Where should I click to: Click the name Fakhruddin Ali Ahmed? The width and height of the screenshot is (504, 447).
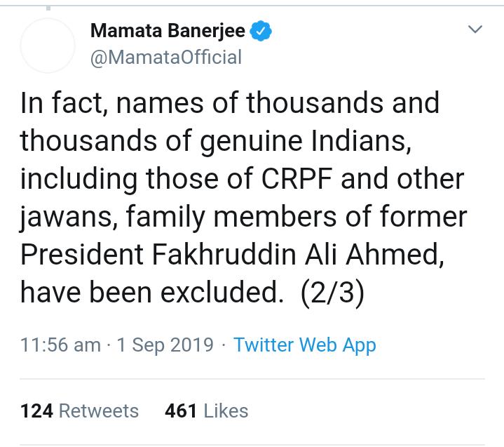click(x=298, y=255)
